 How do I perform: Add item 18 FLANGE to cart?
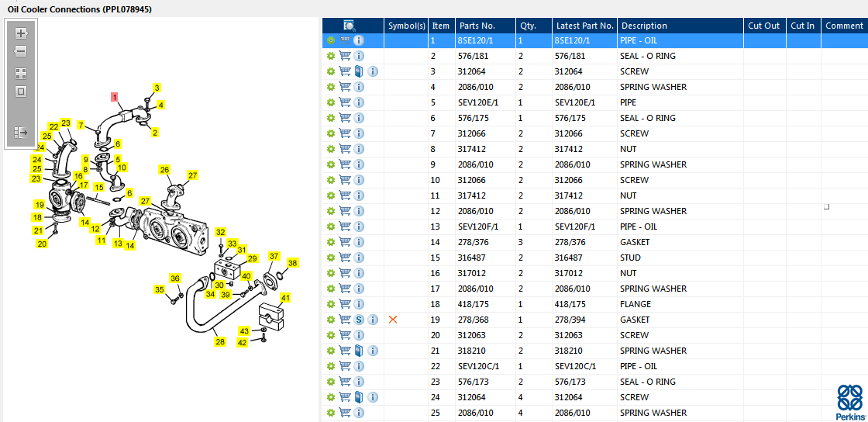(x=345, y=304)
